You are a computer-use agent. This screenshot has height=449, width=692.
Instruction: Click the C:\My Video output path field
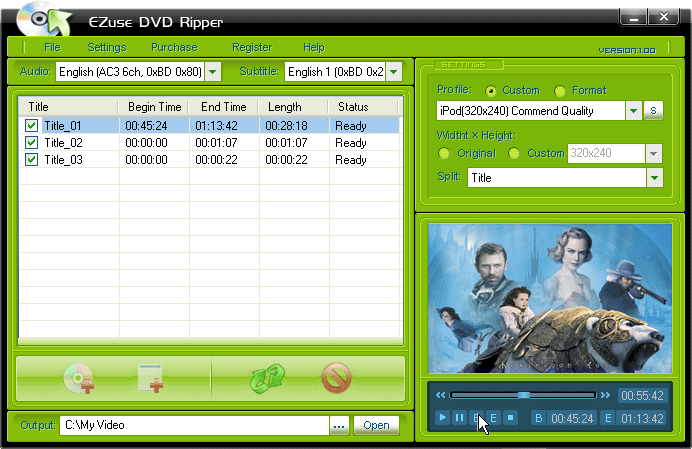(194, 425)
